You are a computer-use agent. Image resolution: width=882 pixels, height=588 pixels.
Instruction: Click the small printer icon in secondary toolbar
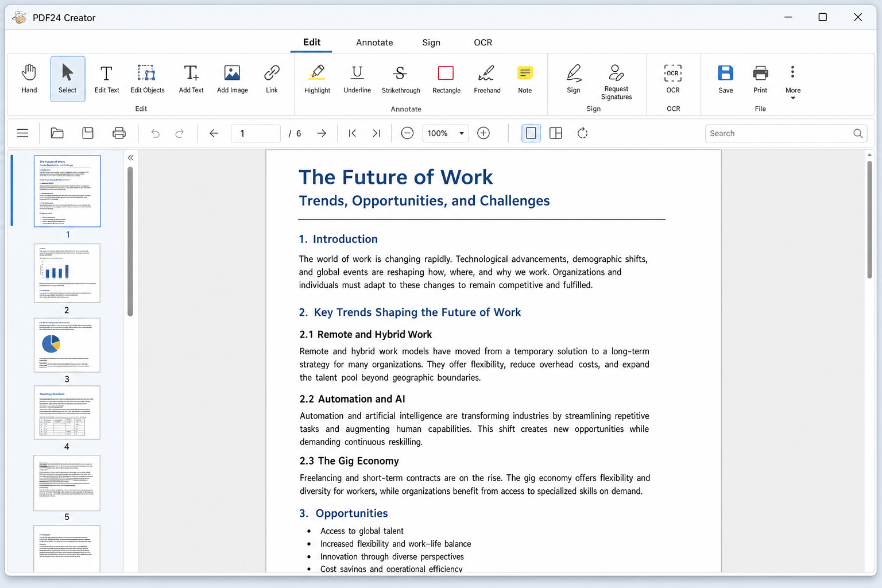(119, 133)
